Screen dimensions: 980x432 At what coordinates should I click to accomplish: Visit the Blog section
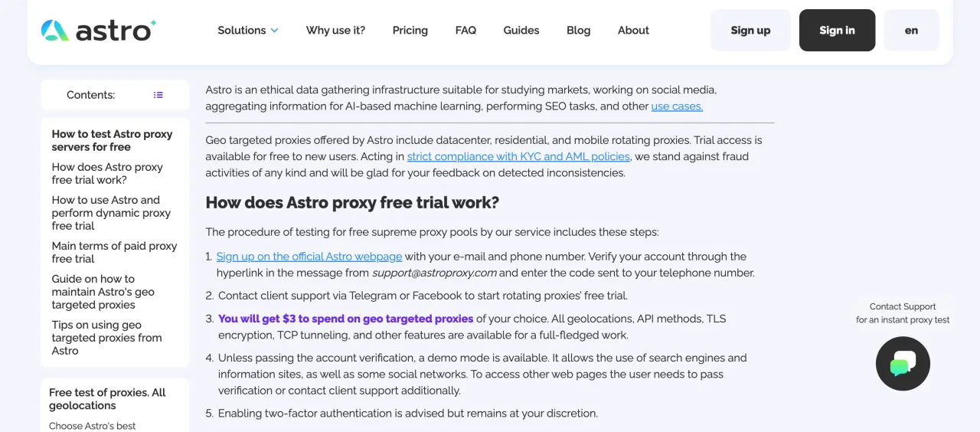pos(578,31)
